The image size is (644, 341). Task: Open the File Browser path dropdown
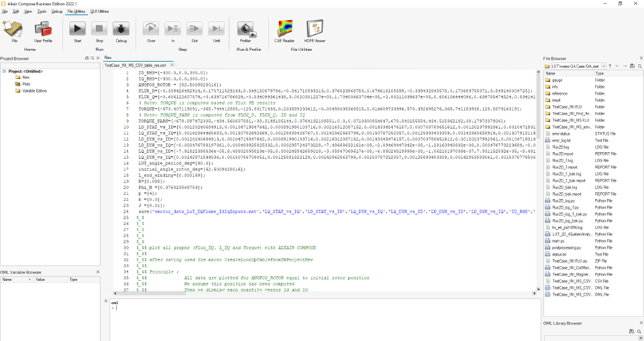click(604, 66)
